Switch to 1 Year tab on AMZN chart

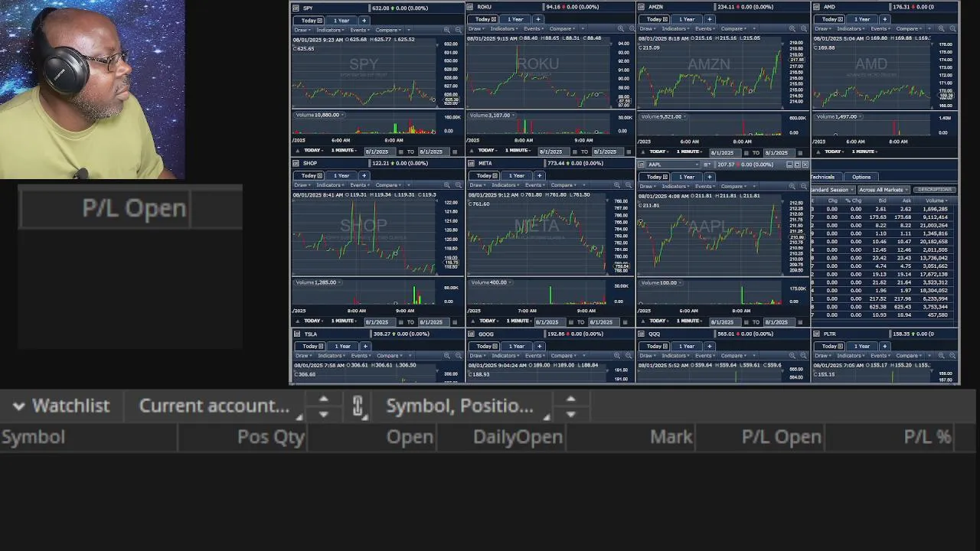point(687,19)
